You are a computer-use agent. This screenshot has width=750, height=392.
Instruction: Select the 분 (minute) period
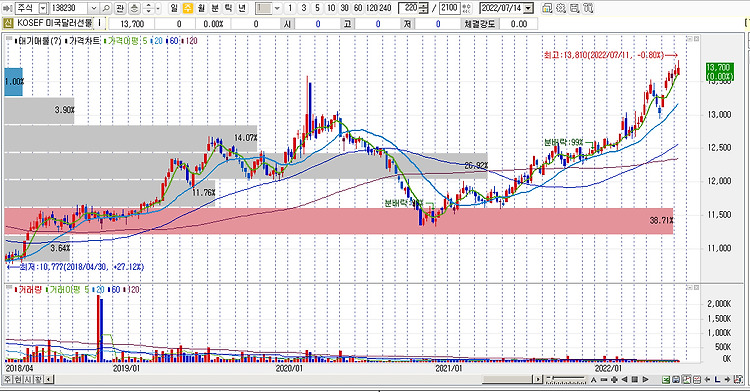(x=215, y=8)
